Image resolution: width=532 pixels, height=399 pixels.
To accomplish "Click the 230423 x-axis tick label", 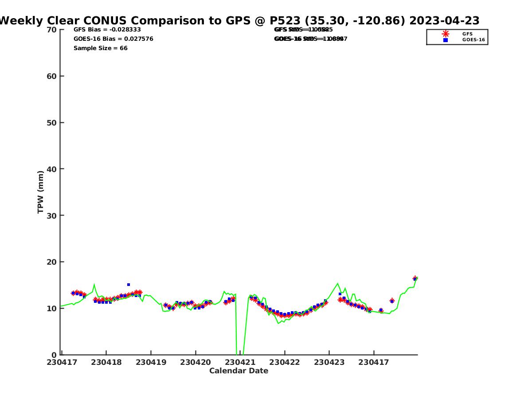I will click(x=329, y=362).
